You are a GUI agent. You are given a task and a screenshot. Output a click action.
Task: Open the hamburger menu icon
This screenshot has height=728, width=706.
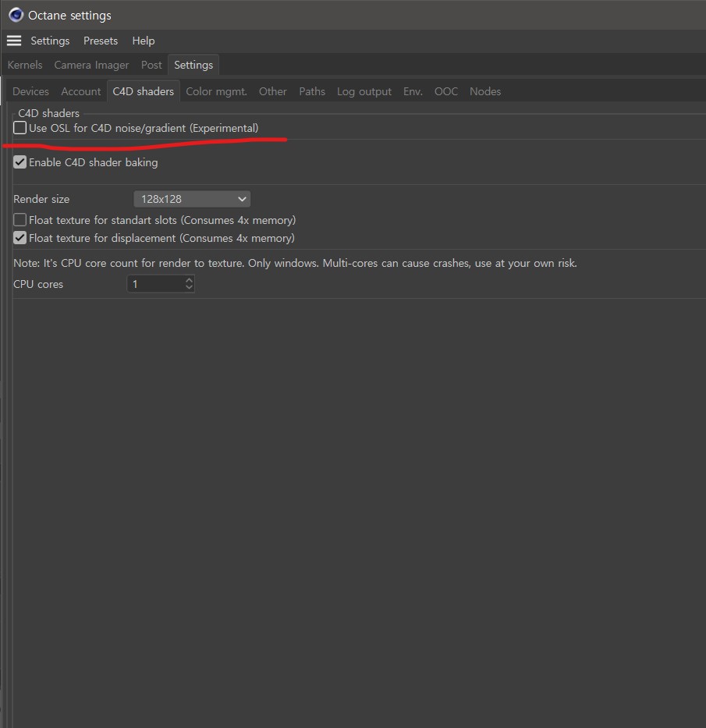coord(14,41)
